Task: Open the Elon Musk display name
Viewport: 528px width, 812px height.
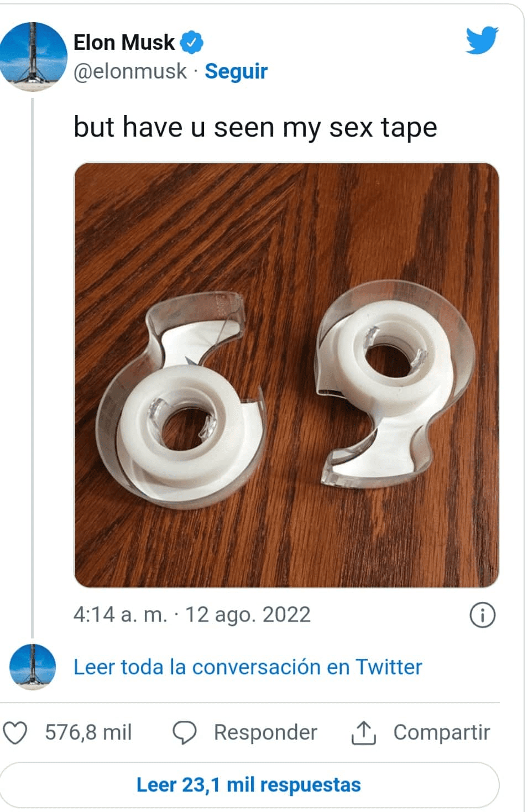Action: tap(124, 43)
